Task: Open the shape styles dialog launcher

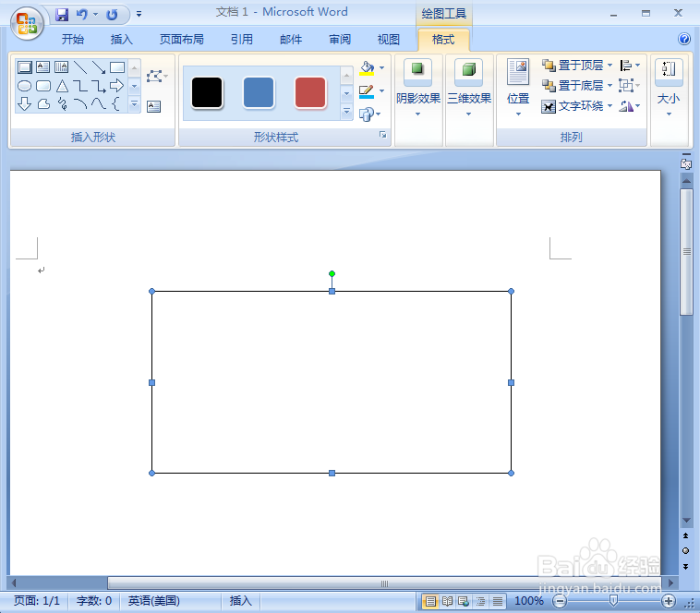Action: coord(382,135)
